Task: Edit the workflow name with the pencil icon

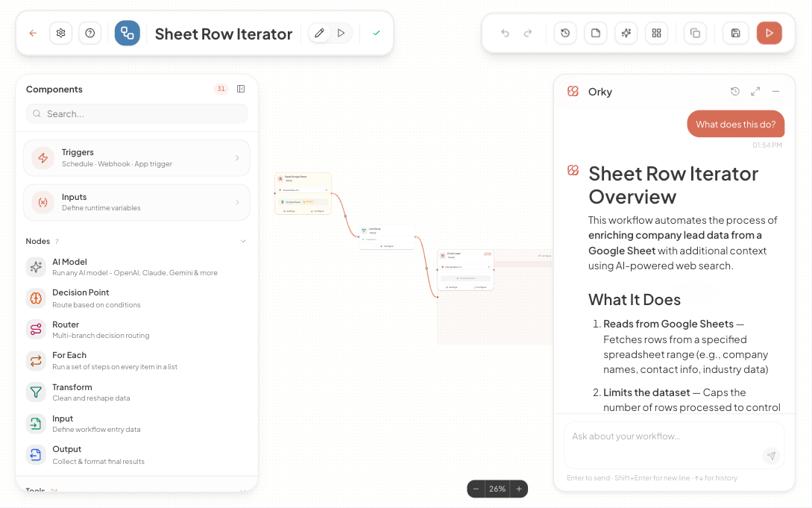Action: (x=319, y=33)
